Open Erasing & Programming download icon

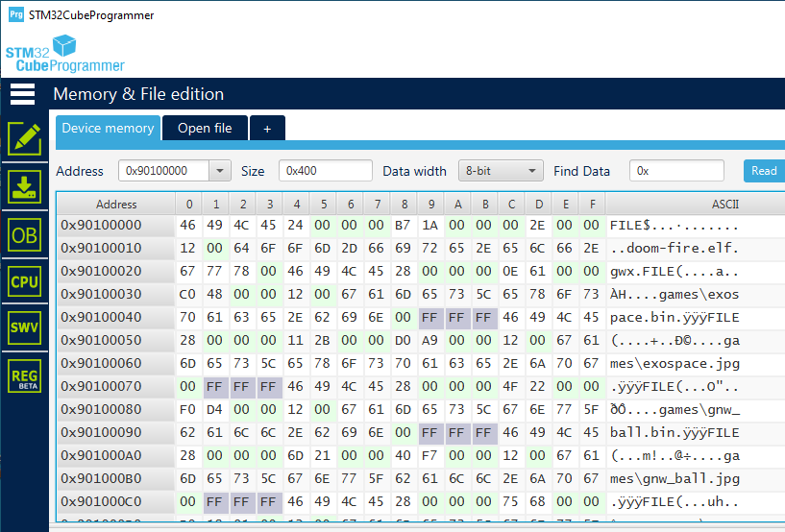(24, 186)
